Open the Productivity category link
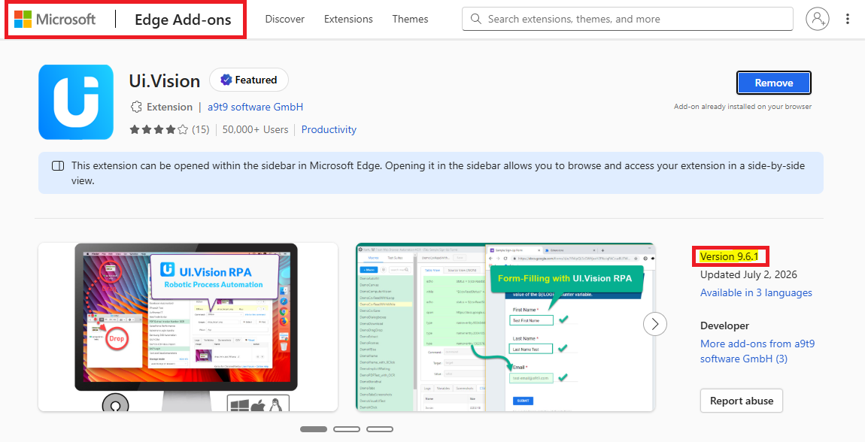The height and width of the screenshot is (442, 868). 329,129
